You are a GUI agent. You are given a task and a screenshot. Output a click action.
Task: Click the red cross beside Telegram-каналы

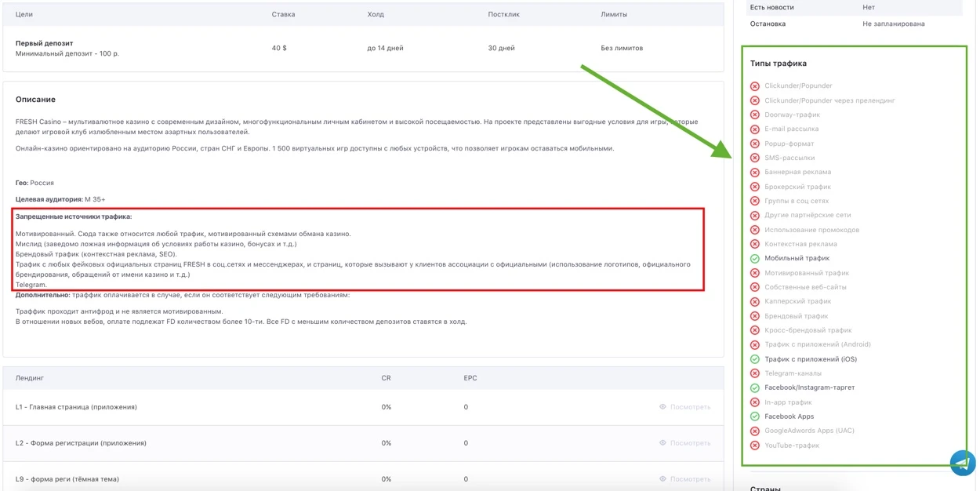click(x=755, y=373)
